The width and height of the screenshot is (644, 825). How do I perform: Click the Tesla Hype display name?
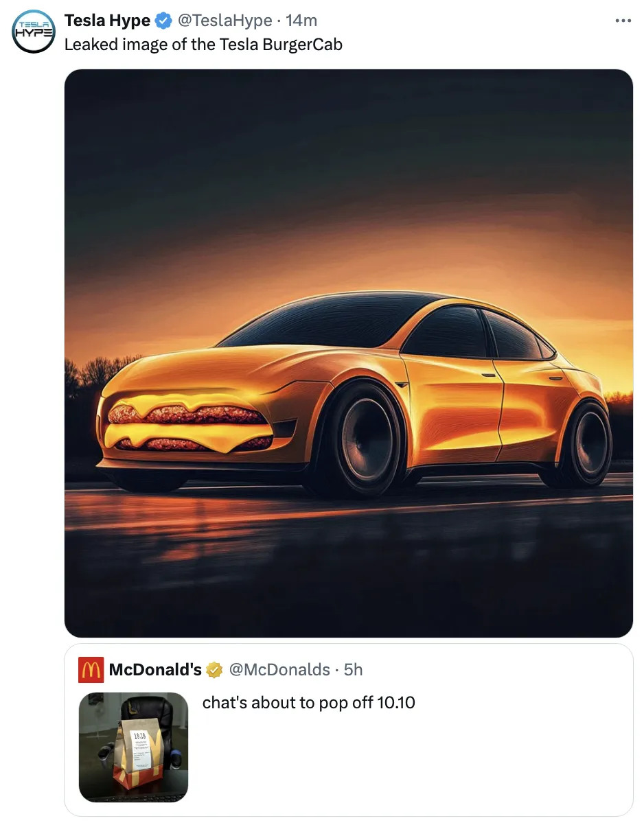pos(107,21)
